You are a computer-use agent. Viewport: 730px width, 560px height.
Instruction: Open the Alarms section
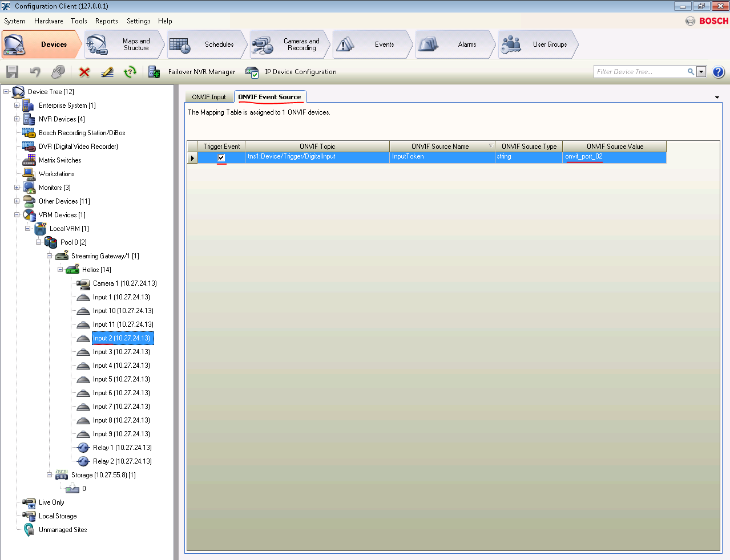[455, 44]
